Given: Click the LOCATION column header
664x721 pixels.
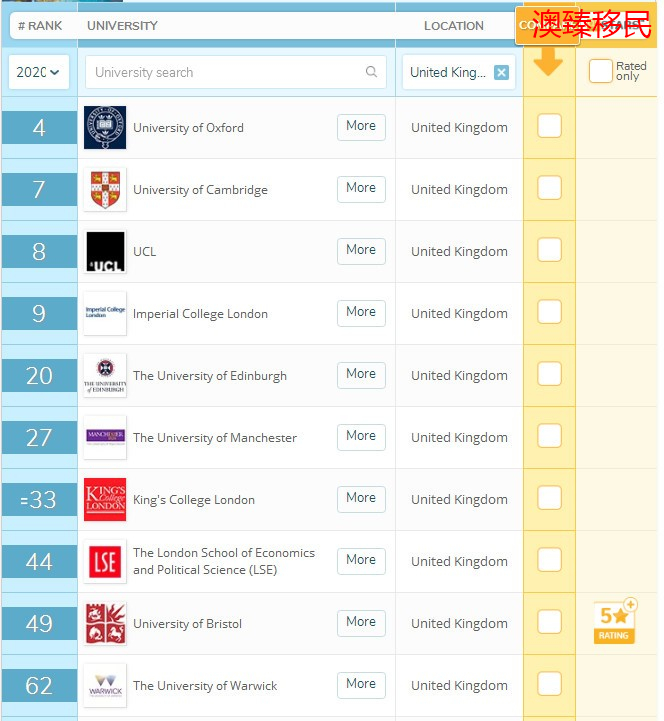Looking at the screenshot, I should point(453,26).
